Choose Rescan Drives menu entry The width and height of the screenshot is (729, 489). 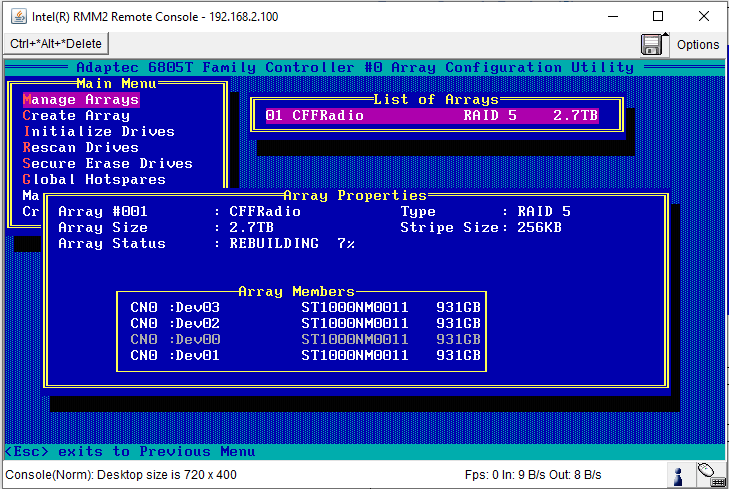pos(81,147)
